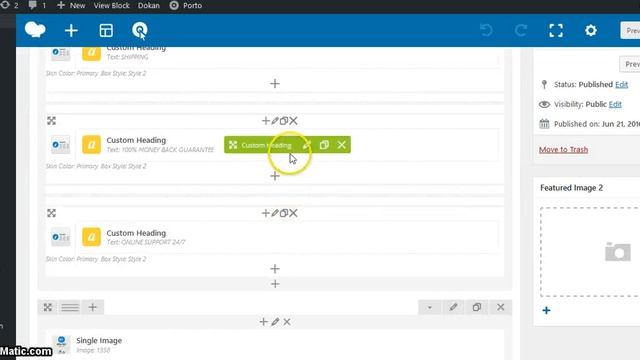Enter fullscreen editor mode
The width and height of the screenshot is (640, 360).
tap(556, 31)
